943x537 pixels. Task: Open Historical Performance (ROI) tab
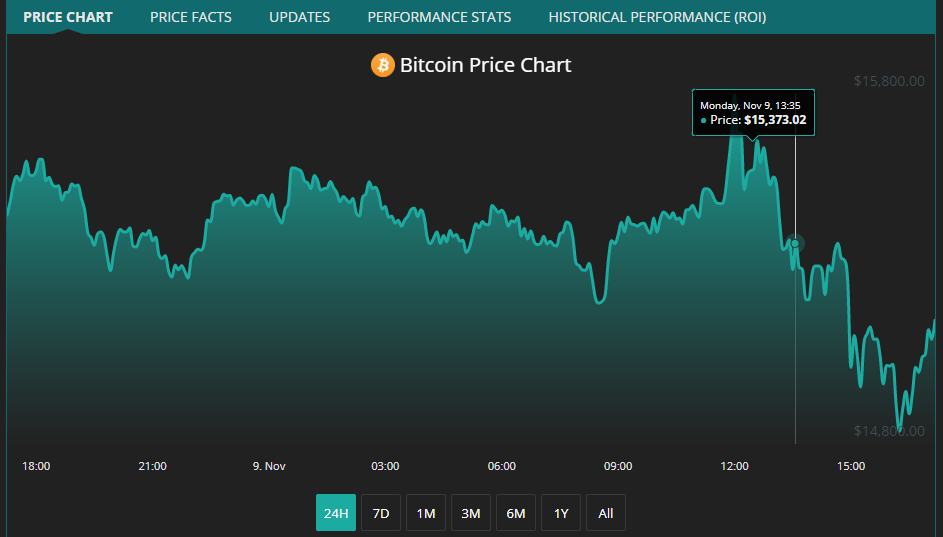(x=657, y=17)
